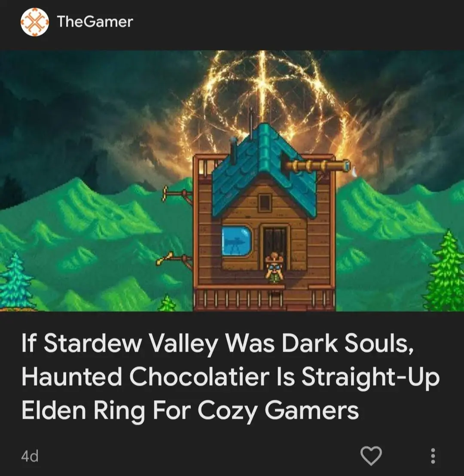464x476 pixels.
Task: Click the words "Haunted Chocolatier" in the headline
Action: [145, 377]
